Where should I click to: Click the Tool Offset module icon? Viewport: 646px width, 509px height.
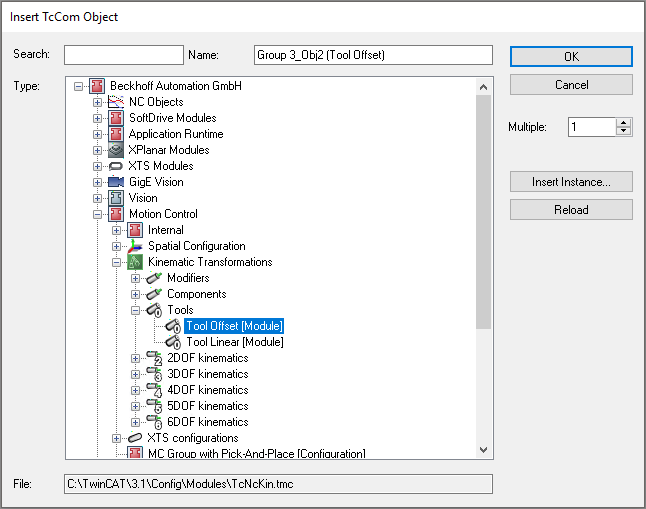[173, 326]
